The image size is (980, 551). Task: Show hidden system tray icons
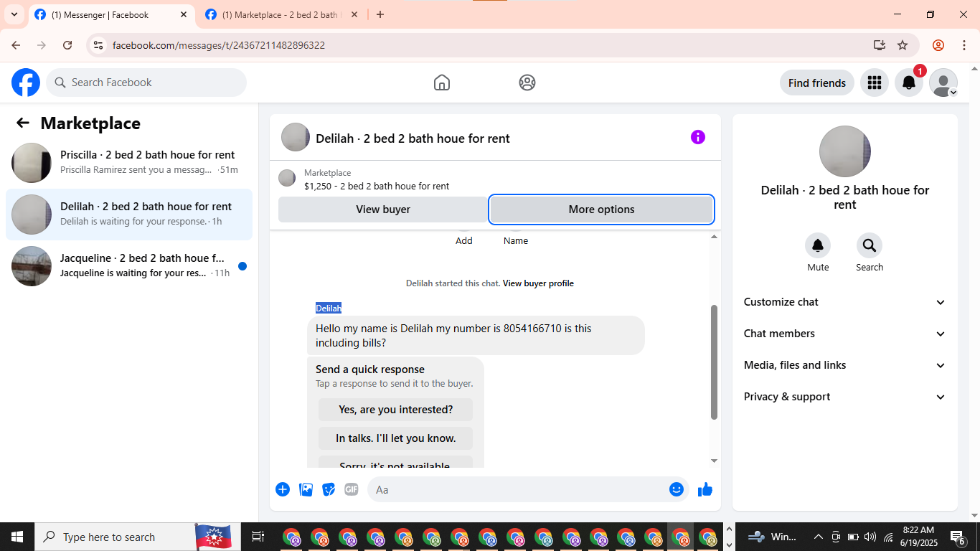pyautogui.click(x=818, y=537)
